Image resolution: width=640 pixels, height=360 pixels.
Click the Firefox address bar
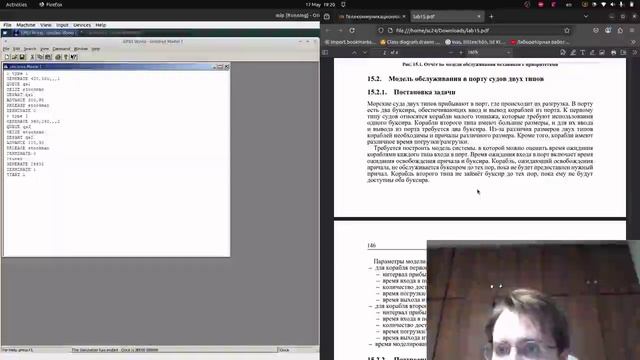pos(473,30)
